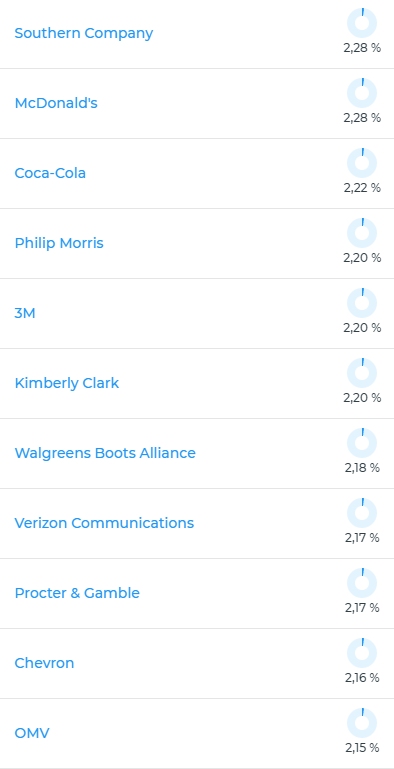Click Coca-Cola's 2,22 % donut chart

(x=362, y=163)
